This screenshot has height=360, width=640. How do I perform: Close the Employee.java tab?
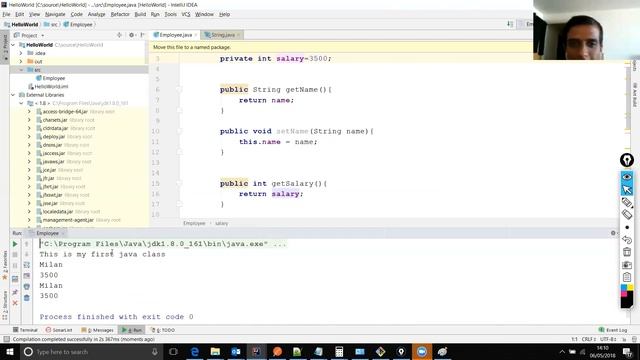(196, 35)
